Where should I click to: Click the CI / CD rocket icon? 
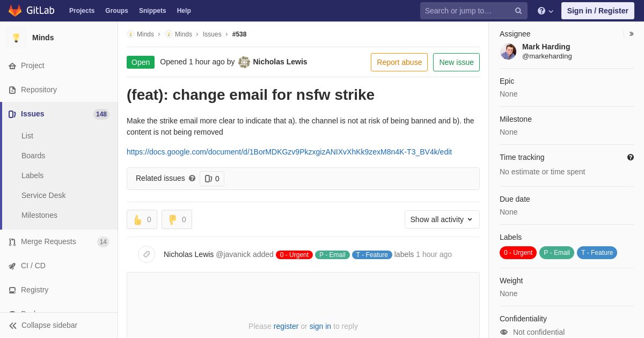[x=12, y=266]
